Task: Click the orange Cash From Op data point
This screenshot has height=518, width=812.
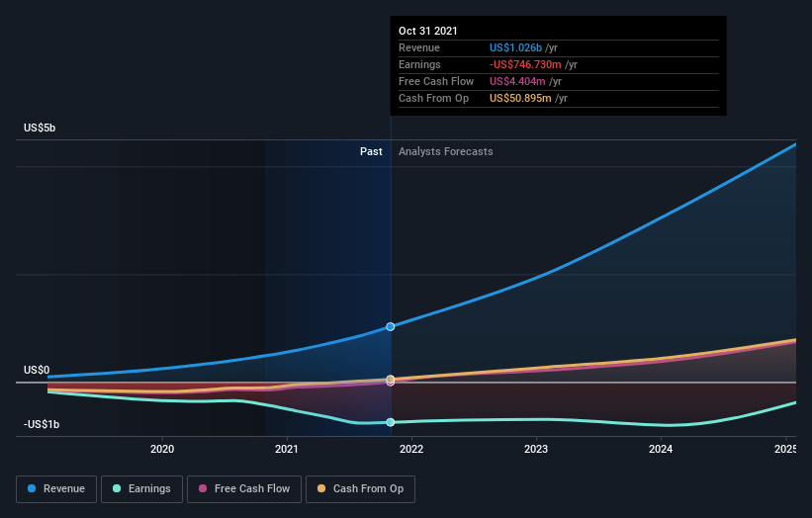Action: pyautogui.click(x=391, y=380)
